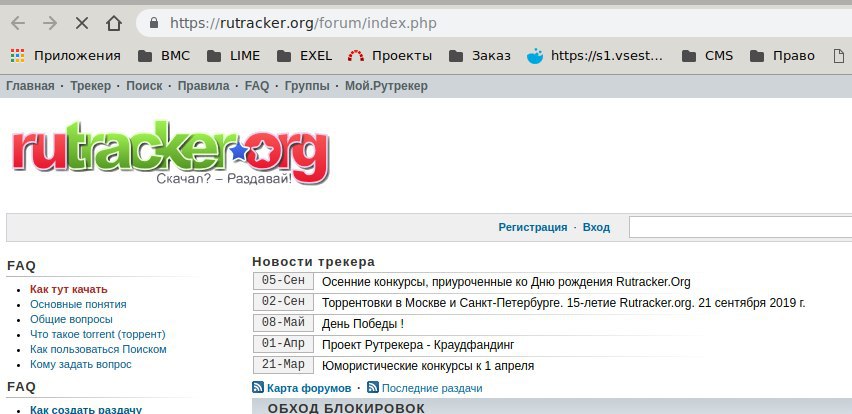Open the Общие вопросы link

pos(71,319)
